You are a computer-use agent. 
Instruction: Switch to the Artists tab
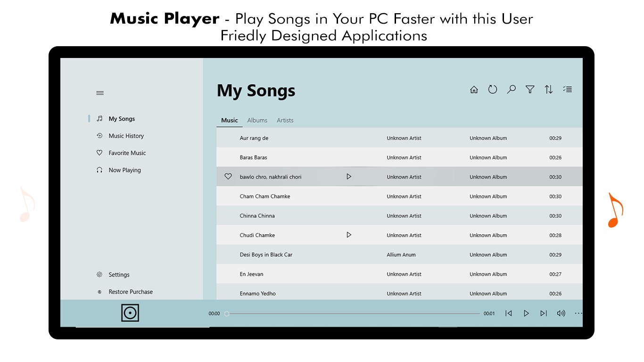(x=285, y=120)
